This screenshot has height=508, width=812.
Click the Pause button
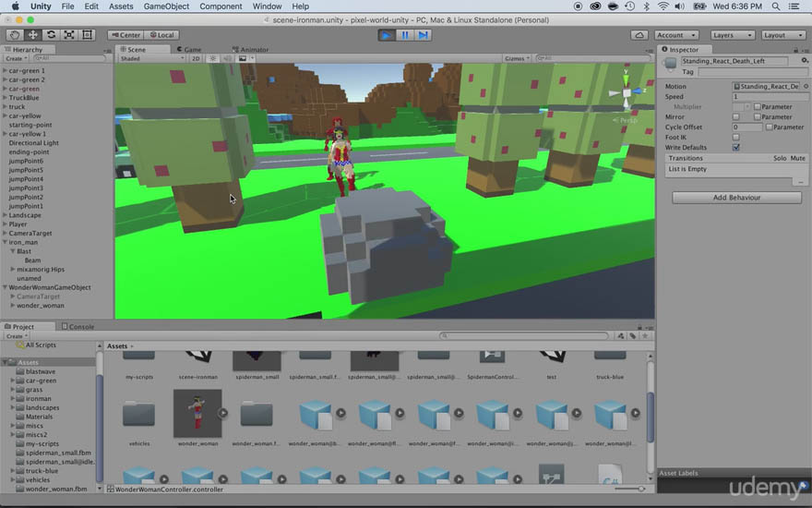coord(405,35)
